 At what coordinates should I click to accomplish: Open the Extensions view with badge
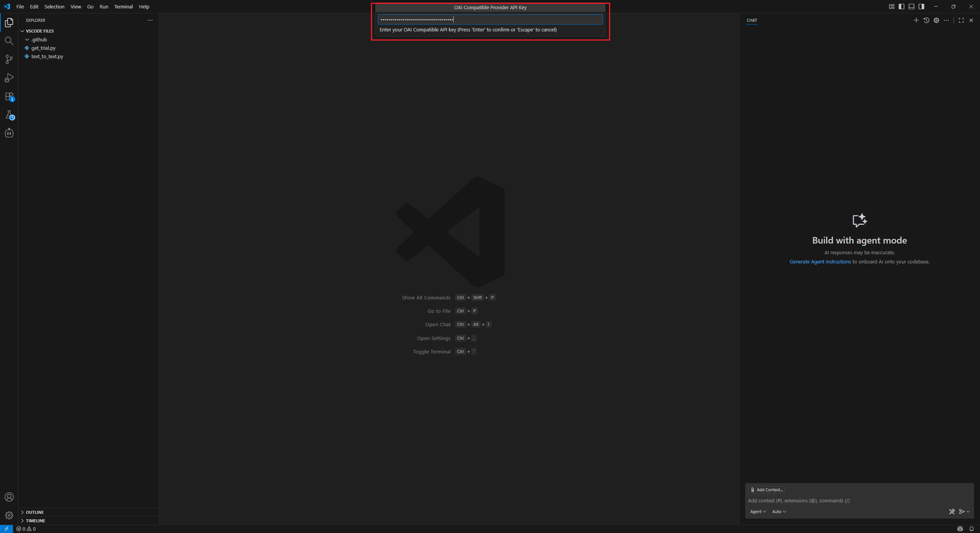(9, 96)
